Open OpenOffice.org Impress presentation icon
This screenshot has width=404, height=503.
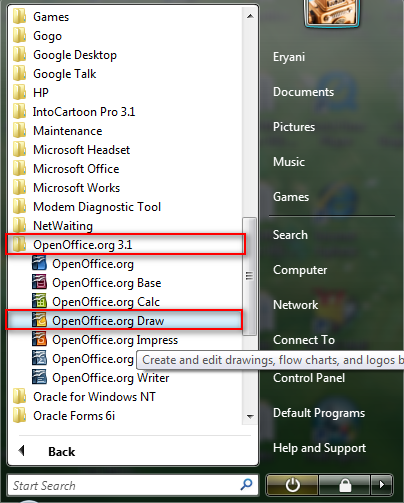coord(39,339)
